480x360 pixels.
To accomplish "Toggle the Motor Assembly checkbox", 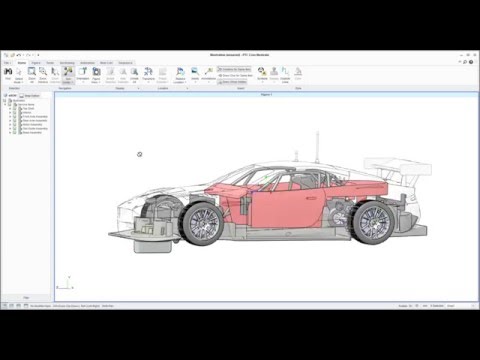I will click(15, 124).
